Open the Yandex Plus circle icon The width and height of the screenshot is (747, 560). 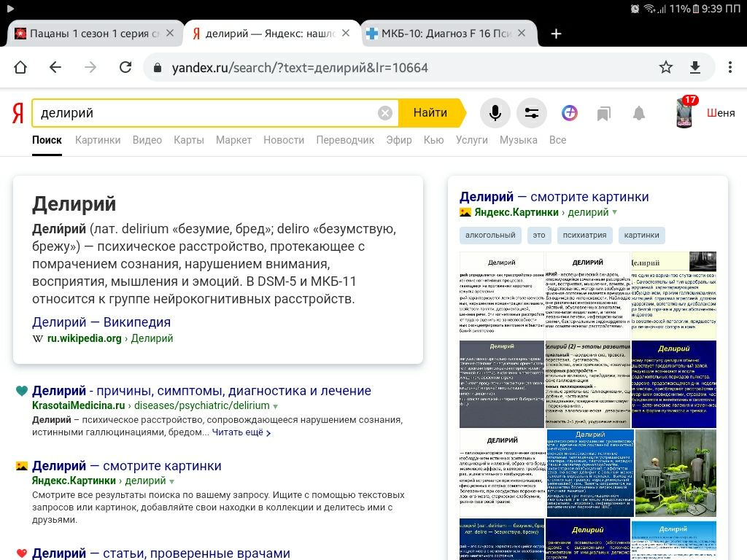click(x=569, y=113)
